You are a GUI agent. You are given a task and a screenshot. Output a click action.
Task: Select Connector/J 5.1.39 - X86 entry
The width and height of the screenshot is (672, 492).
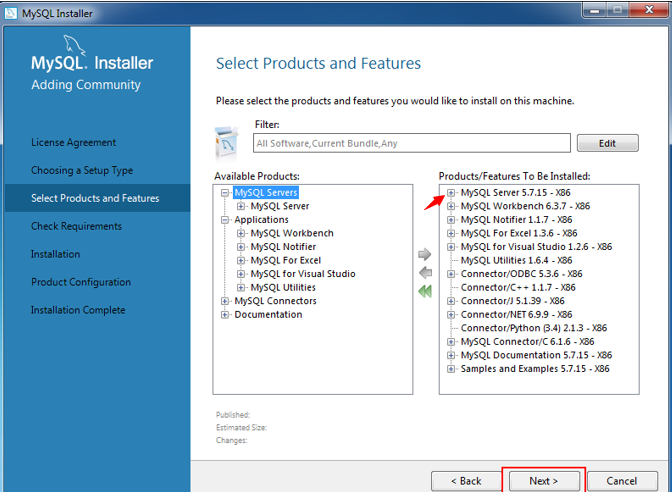click(513, 301)
